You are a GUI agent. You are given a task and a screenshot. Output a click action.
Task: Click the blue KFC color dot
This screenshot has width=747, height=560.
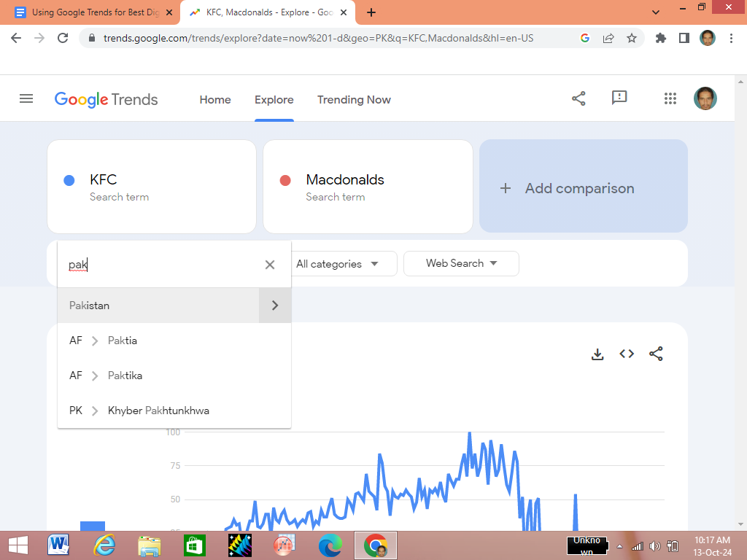(69, 181)
